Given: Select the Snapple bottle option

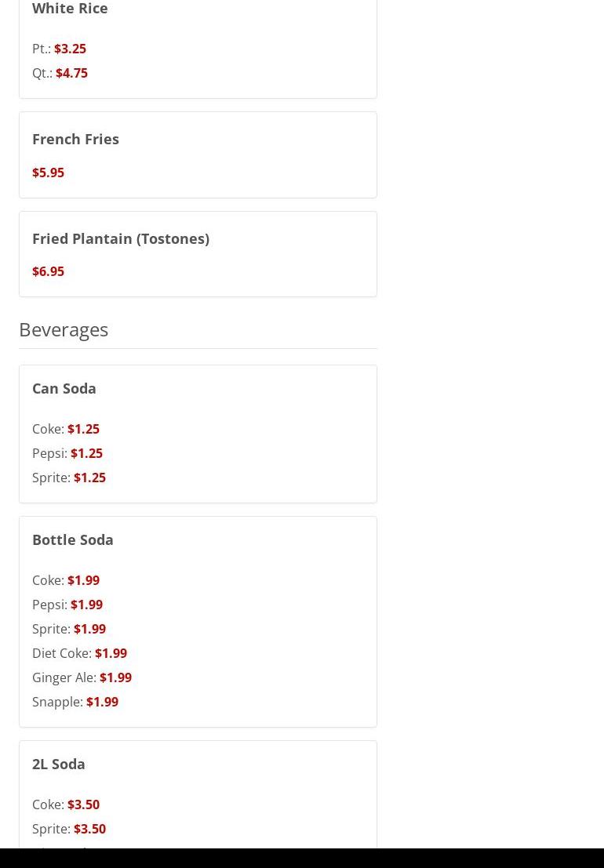Looking at the screenshot, I should pos(75,702).
